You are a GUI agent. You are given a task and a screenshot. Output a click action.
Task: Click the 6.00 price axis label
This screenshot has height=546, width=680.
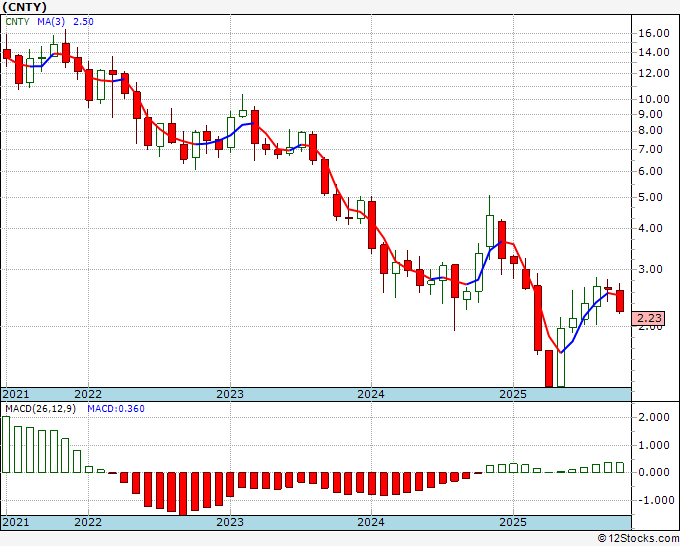coord(651,171)
